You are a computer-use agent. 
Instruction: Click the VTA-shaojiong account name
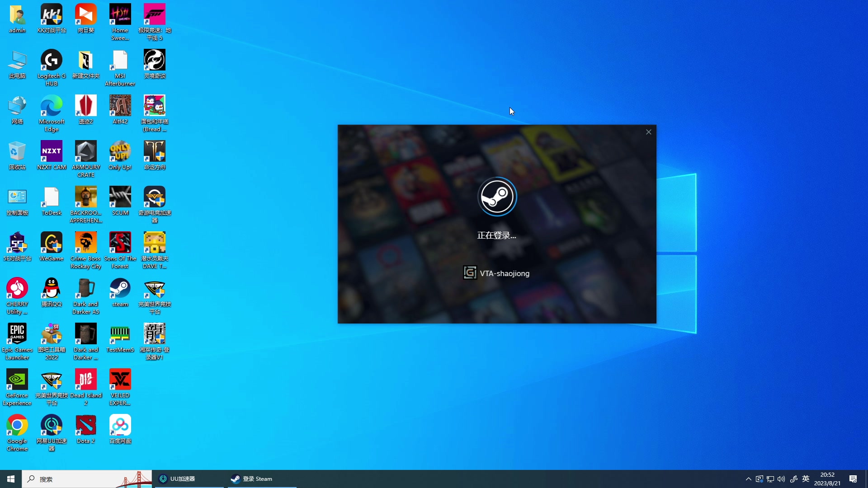click(x=505, y=273)
